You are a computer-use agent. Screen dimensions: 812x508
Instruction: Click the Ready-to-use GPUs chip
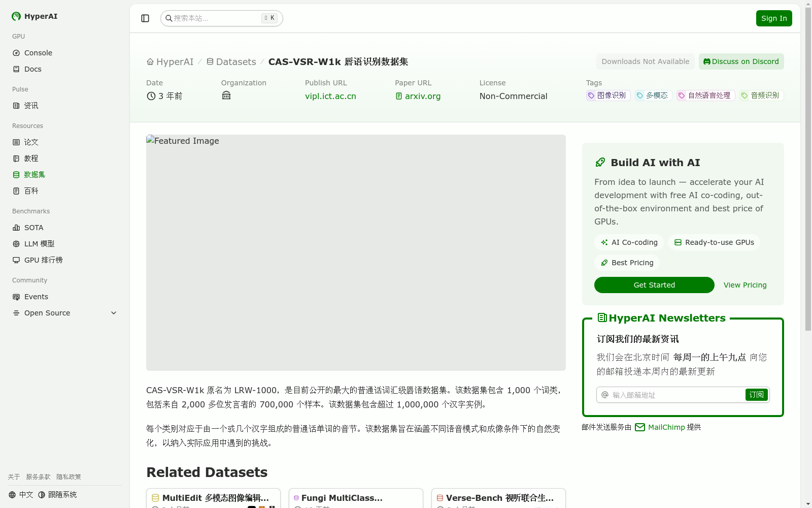pyautogui.click(x=714, y=242)
